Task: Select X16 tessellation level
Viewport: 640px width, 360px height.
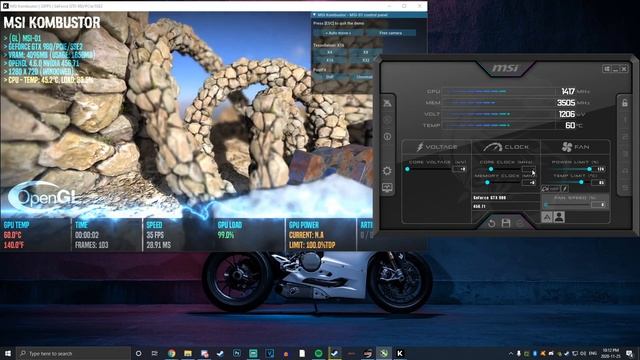Action: (330, 60)
